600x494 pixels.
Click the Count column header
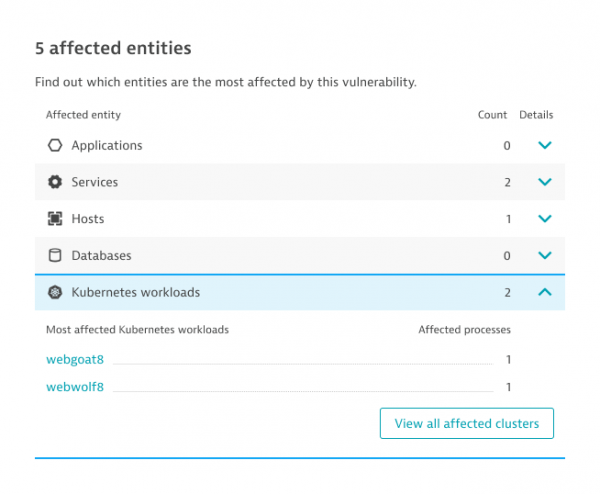point(492,115)
